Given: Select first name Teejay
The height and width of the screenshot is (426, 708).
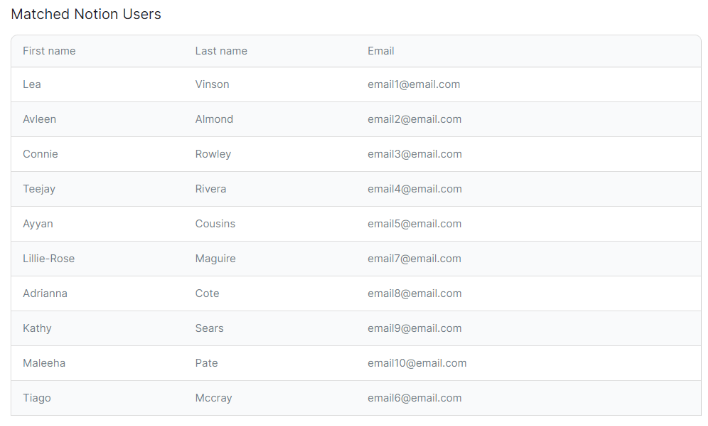Looking at the screenshot, I should 40,189.
